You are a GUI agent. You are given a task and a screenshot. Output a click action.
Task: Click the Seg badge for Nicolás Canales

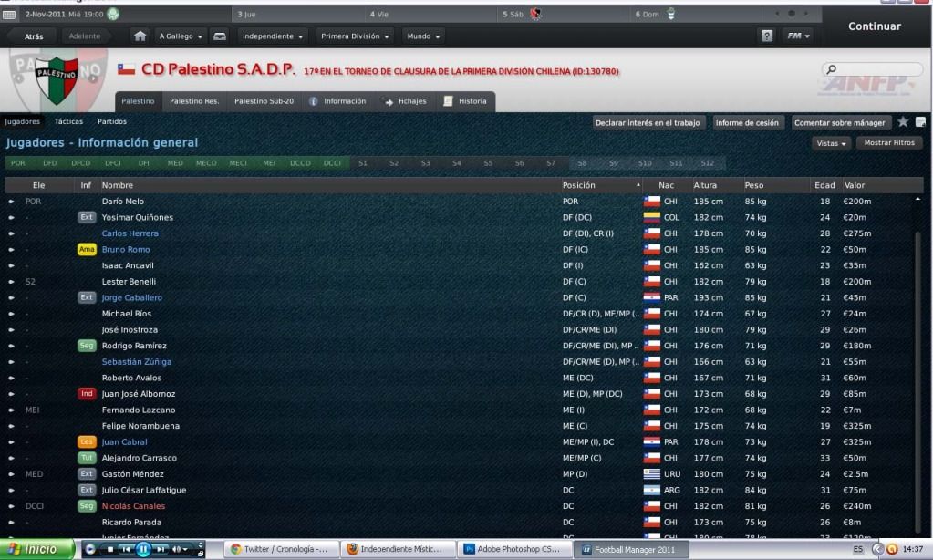(87, 506)
